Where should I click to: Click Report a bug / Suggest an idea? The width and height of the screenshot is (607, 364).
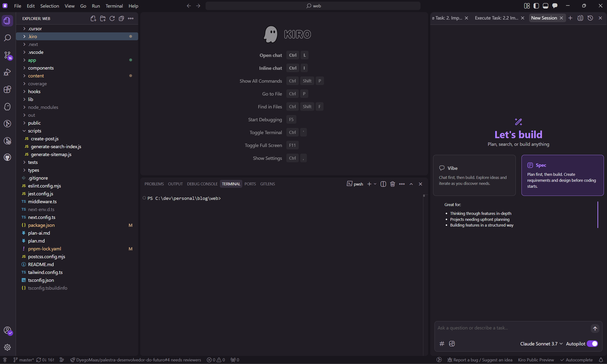click(480, 360)
